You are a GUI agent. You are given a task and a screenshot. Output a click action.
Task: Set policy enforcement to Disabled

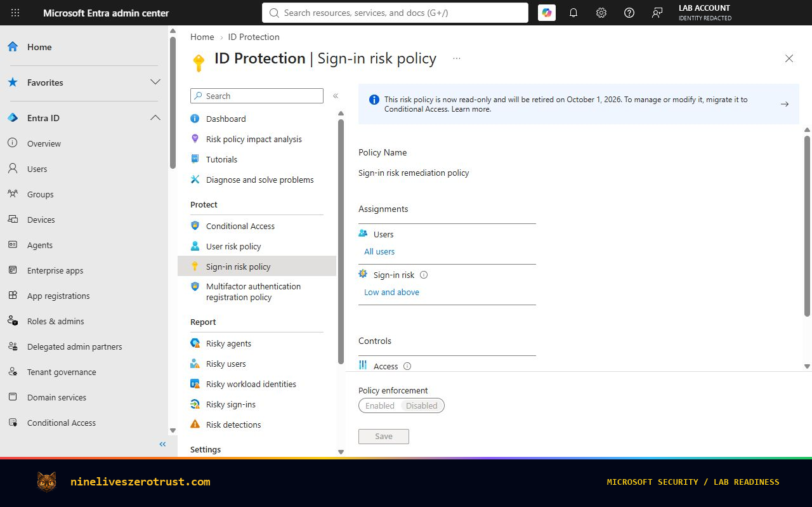point(422,405)
